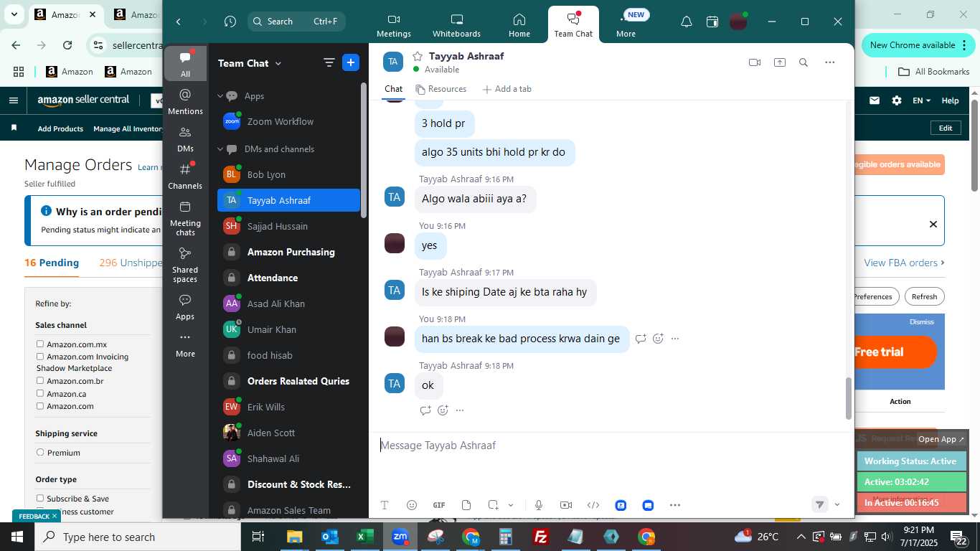Screen dimensions: 980x551
Task: Open Chrome tab search dropdown
Action: [14, 14]
